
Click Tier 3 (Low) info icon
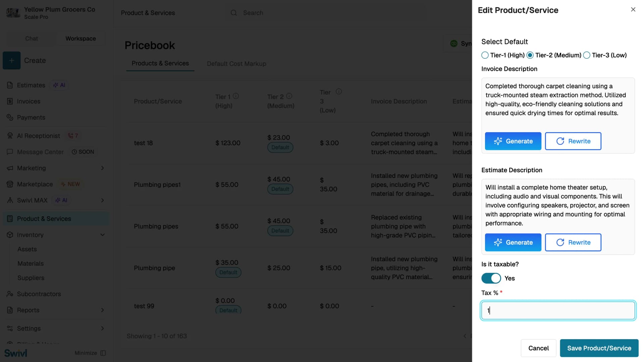click(x=339, y=91)
